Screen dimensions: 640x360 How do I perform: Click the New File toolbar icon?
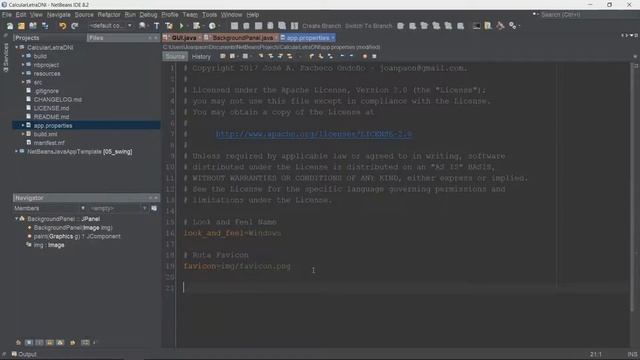point(10,26)
